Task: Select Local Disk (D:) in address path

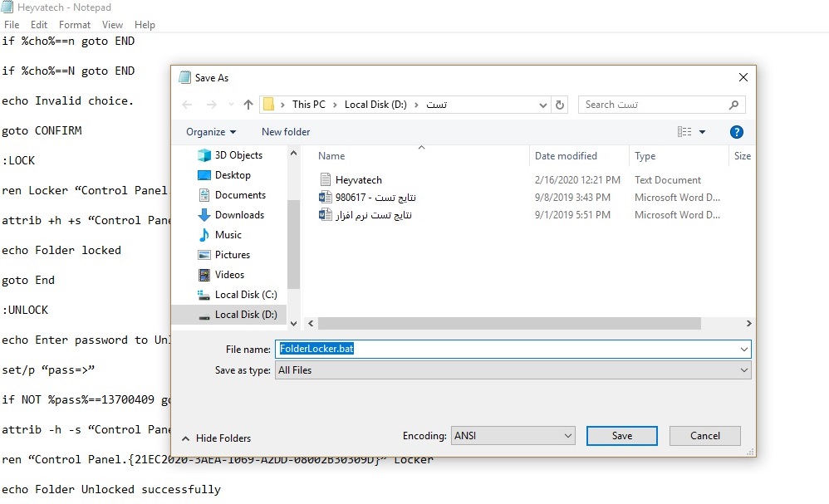Action: point(375,105)
